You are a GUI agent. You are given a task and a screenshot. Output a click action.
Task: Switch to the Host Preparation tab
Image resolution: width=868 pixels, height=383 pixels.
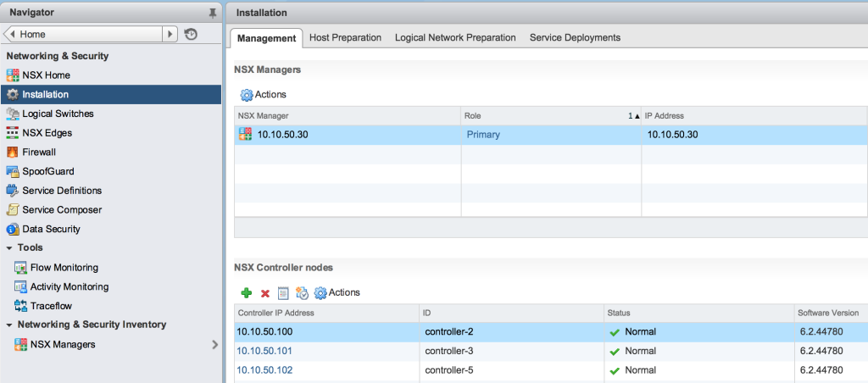pos(346,37)
